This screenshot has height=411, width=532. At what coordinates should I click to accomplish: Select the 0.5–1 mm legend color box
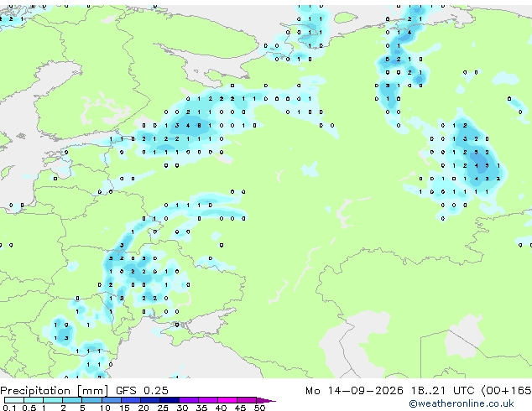click(x=34, y=400)
